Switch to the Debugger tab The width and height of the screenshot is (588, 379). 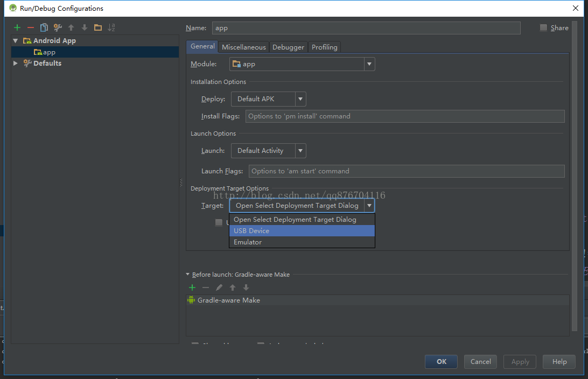pyautogui.click(x=289, y=47)
